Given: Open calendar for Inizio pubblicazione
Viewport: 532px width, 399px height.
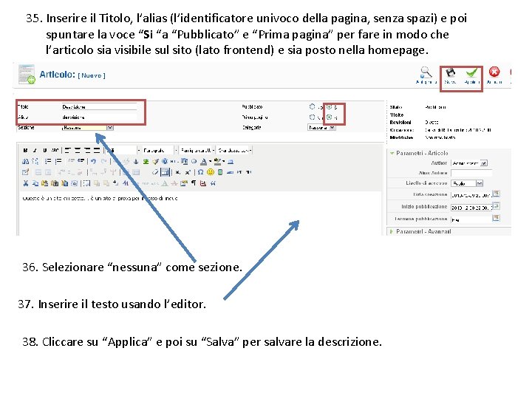Looking at the screenshot, I should coord(496,206).
